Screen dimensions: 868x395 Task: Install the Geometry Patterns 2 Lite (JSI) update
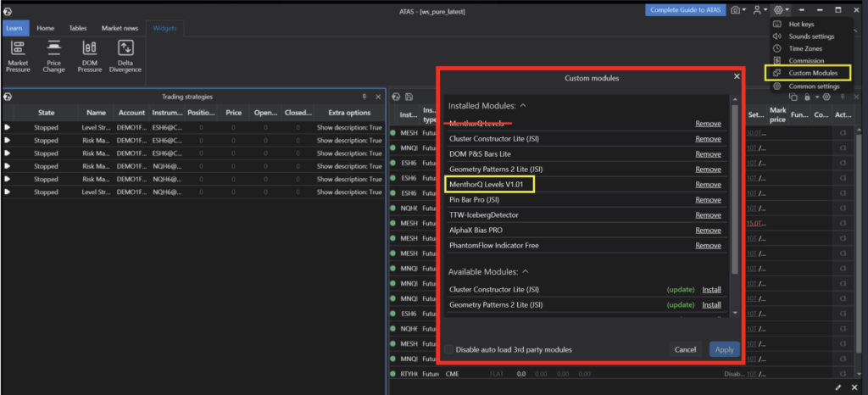pyautogui.click(x=711, y=305)
